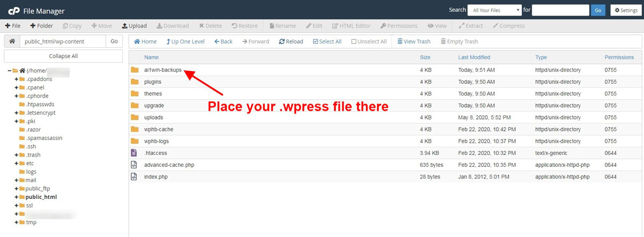Collapse the /home root tree node
The height and width of the screenshot is (237, 644).
point(10,70)
